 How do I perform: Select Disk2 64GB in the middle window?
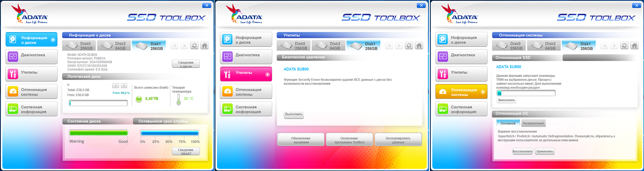329,46
